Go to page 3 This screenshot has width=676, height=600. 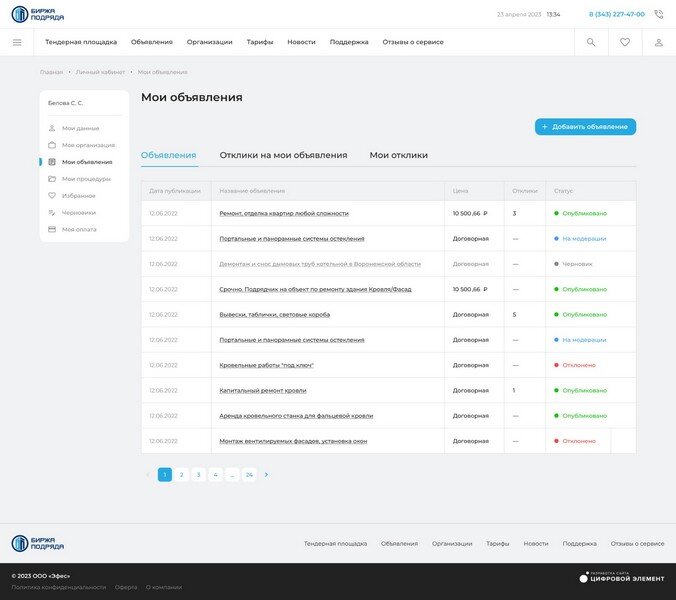coord(198,475)
